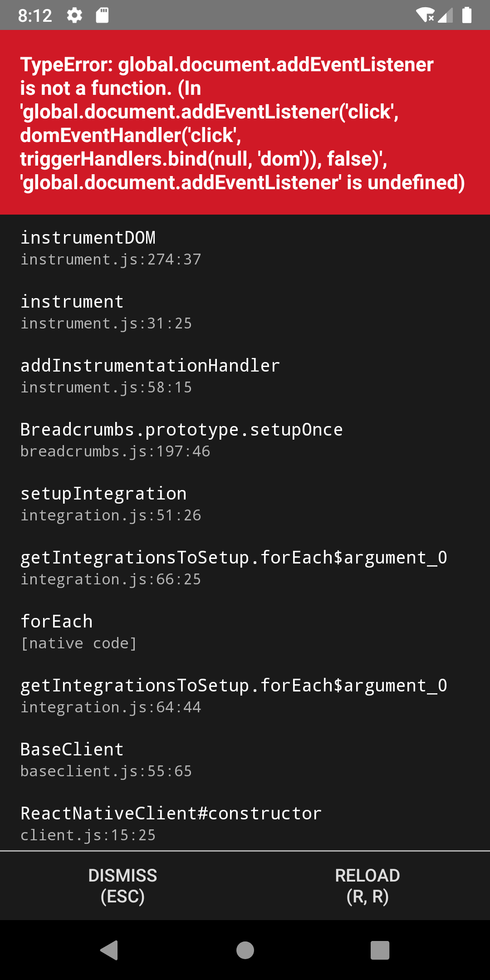This screenshot has width=490, height=980.
Task: Open integration.js:66:25 source location
Action: tap(110, 579)
